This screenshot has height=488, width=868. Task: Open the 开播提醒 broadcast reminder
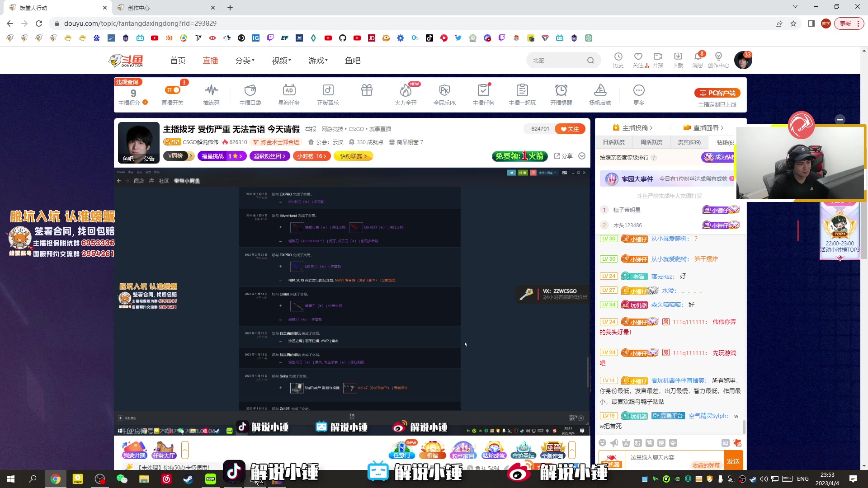(561, 94)
